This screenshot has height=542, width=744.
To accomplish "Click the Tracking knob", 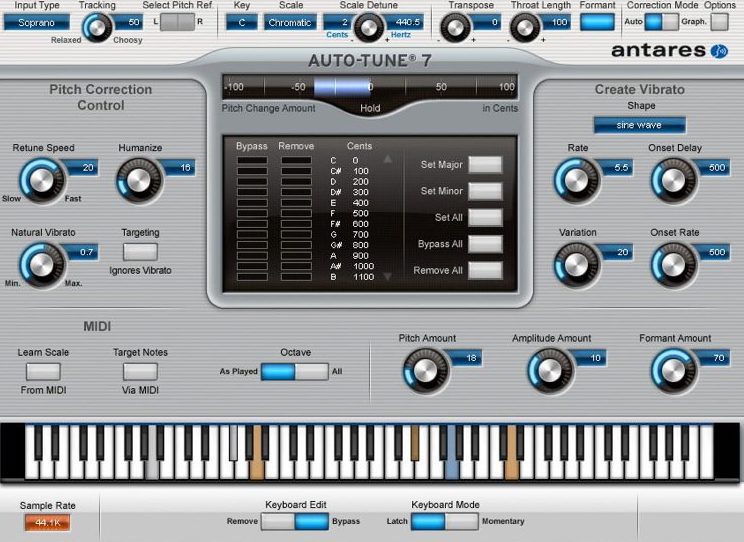I will [x=98, y=28].
